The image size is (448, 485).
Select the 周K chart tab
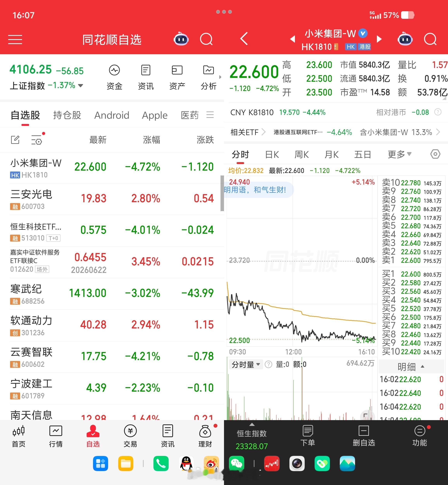tap(302, 154)
